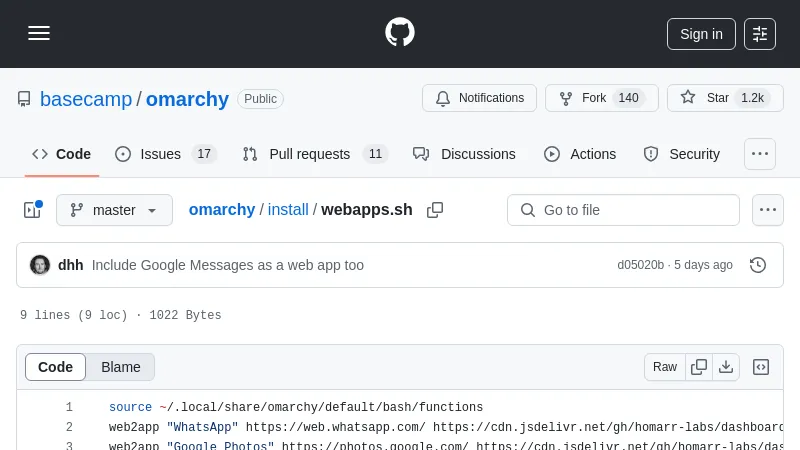Open appearance settings icon beside Sign in

[x=760, y=34]
